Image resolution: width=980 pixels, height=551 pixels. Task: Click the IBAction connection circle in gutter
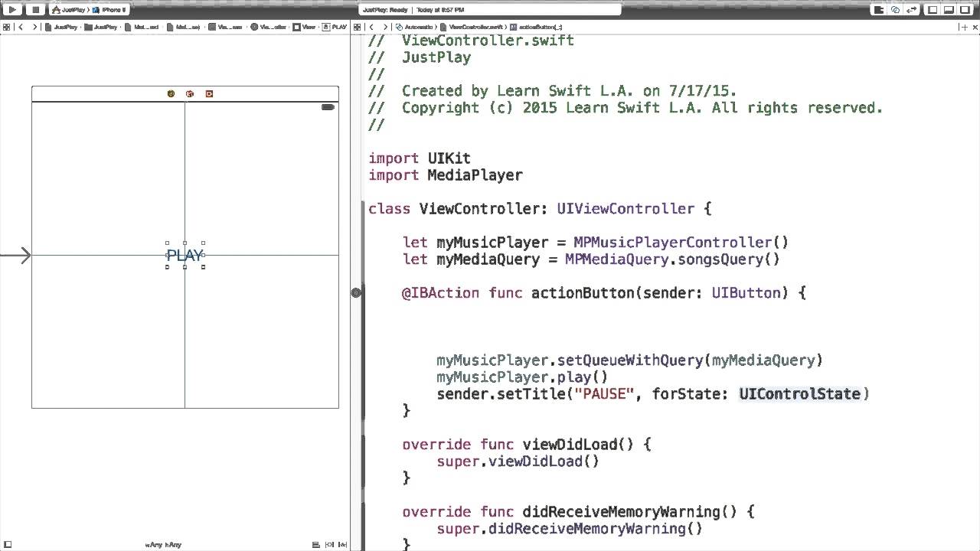356,293
